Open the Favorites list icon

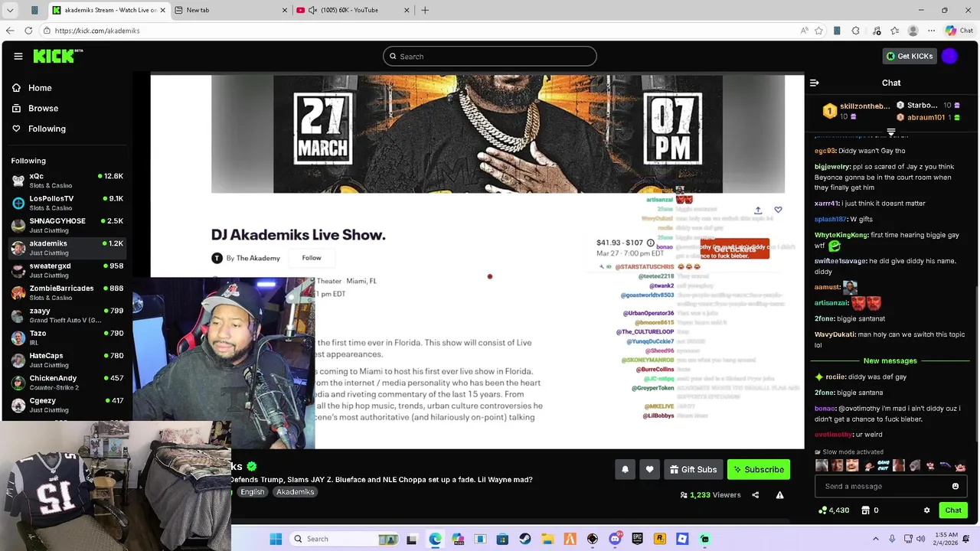click(x=894, y=31)
